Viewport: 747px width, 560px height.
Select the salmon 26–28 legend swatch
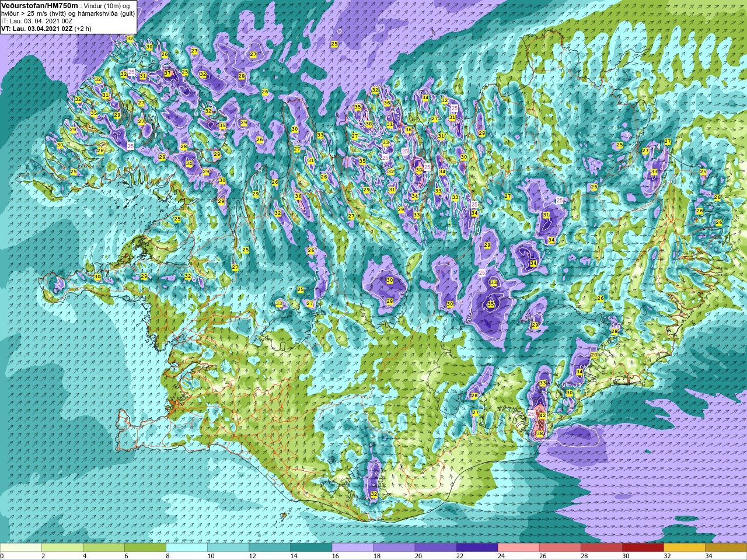tap(560, 548)
